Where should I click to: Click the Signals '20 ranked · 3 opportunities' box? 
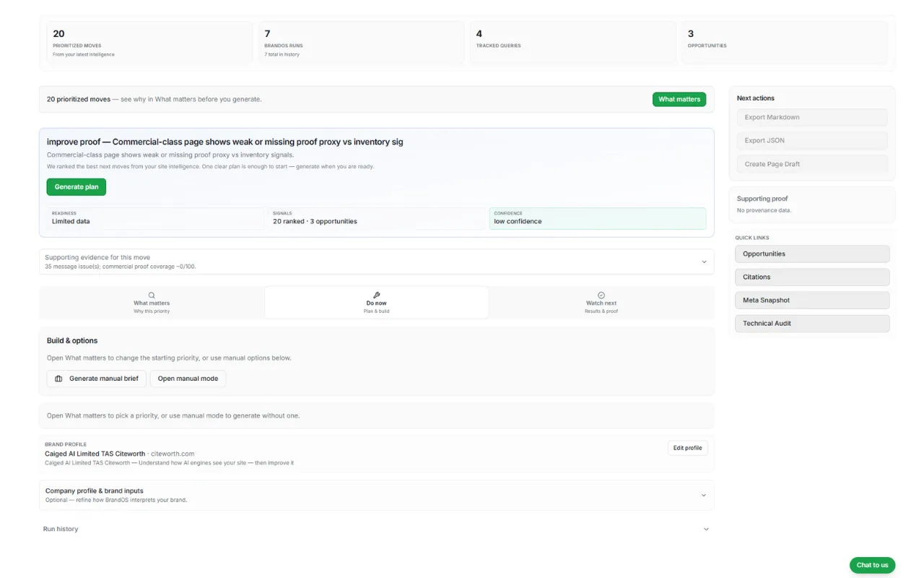tap(376, 218)
